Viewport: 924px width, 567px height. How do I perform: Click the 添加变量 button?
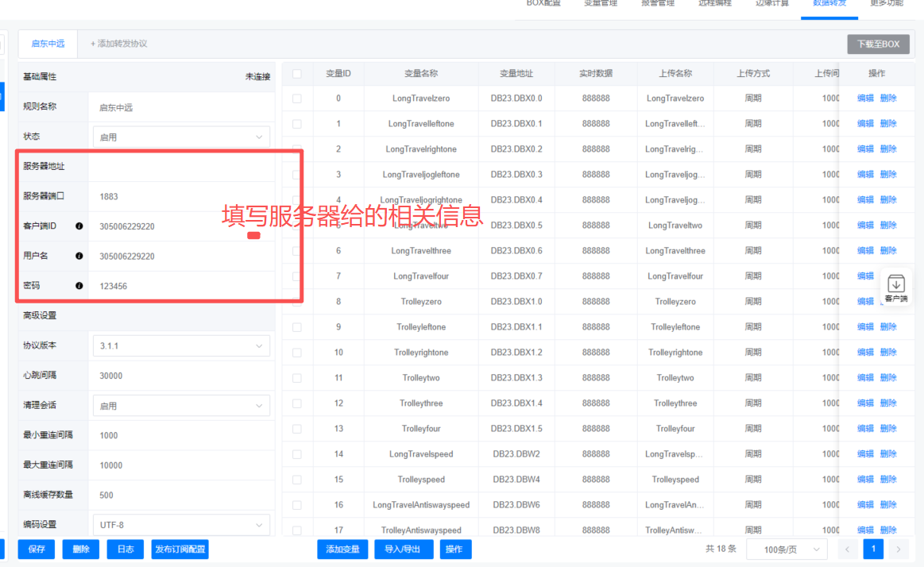pyautogui.click(x=342, y=549)
